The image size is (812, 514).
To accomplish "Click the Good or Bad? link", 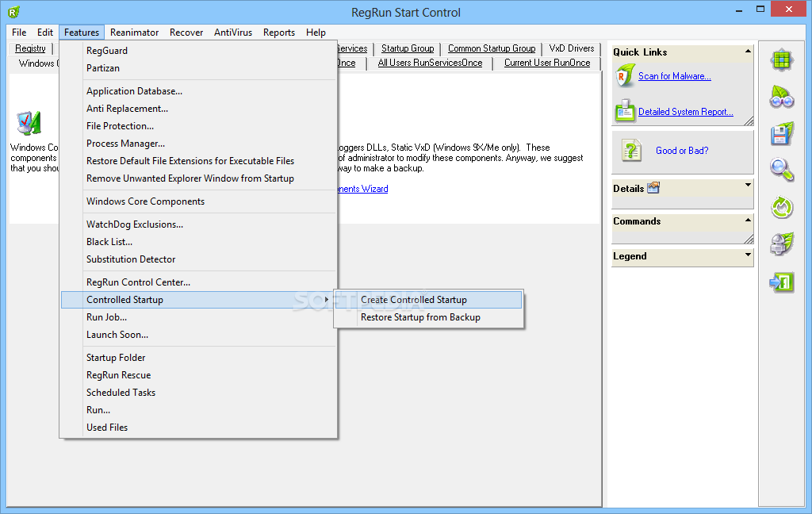I will [x=682, y=151].
